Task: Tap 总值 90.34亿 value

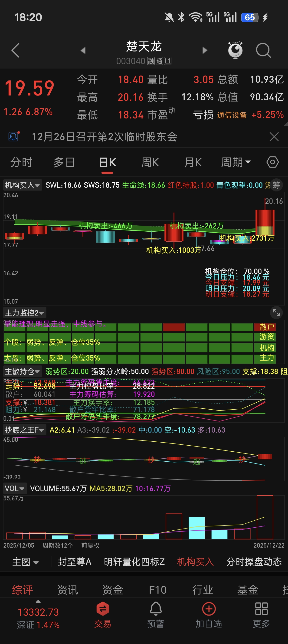Action: (267, 97)
